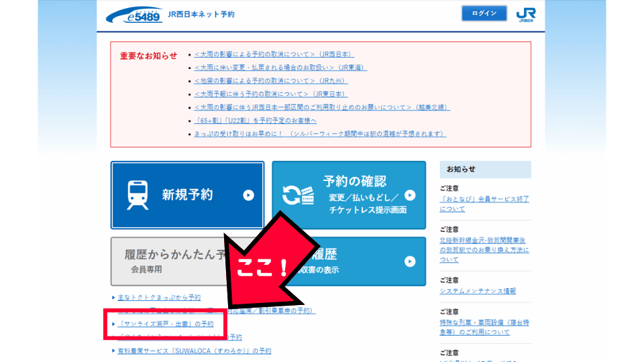Open link 大雨に伴い変更・払戻 (JR東海)
The width and height of the screenshot is (644, 362).
[280, 67]
